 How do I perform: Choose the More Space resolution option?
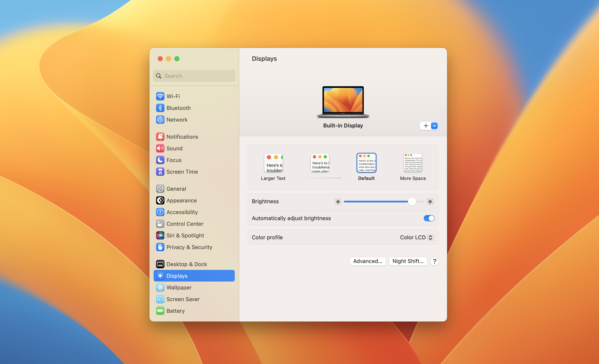pyautogui.click(x=413, y=163)
